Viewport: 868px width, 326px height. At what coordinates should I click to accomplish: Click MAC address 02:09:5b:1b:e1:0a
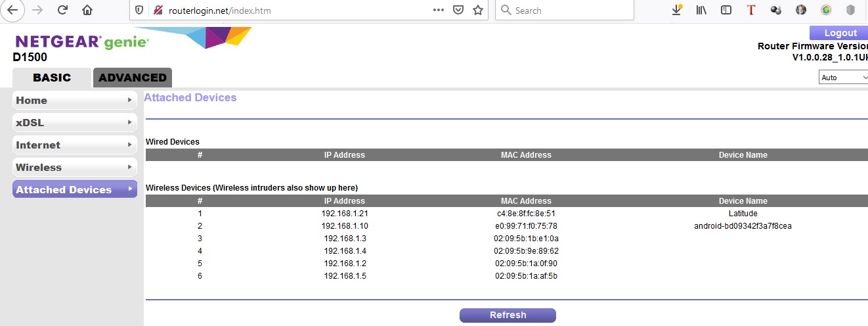(526, 239)
